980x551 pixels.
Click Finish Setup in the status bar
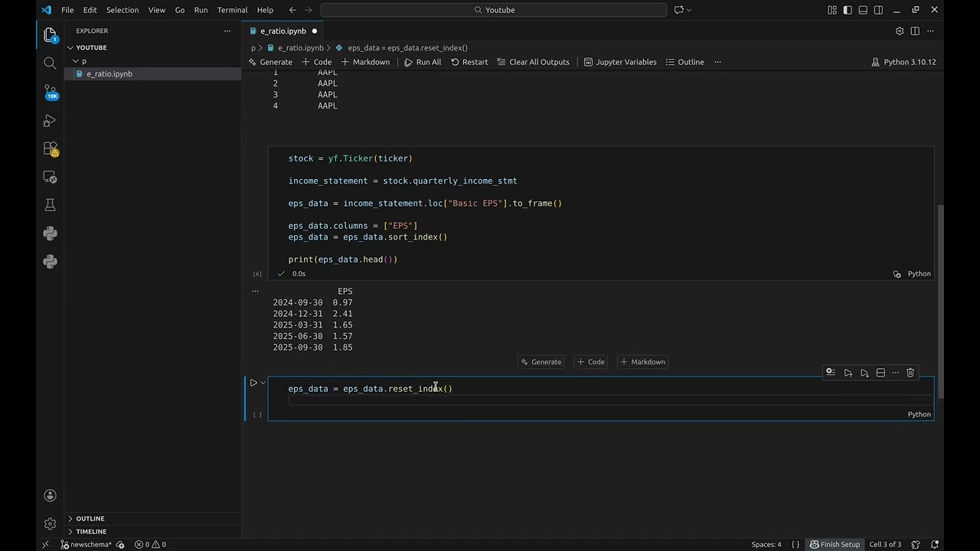[835, 544]
